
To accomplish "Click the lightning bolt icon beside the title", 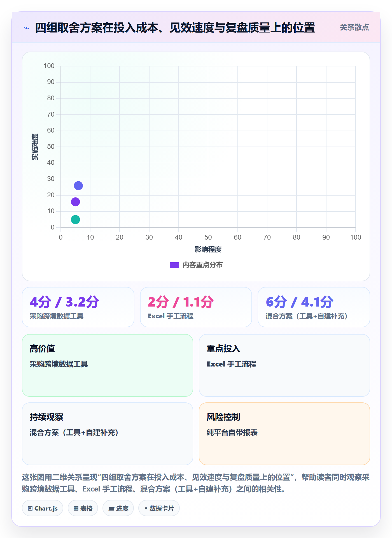I will point(27,28).
